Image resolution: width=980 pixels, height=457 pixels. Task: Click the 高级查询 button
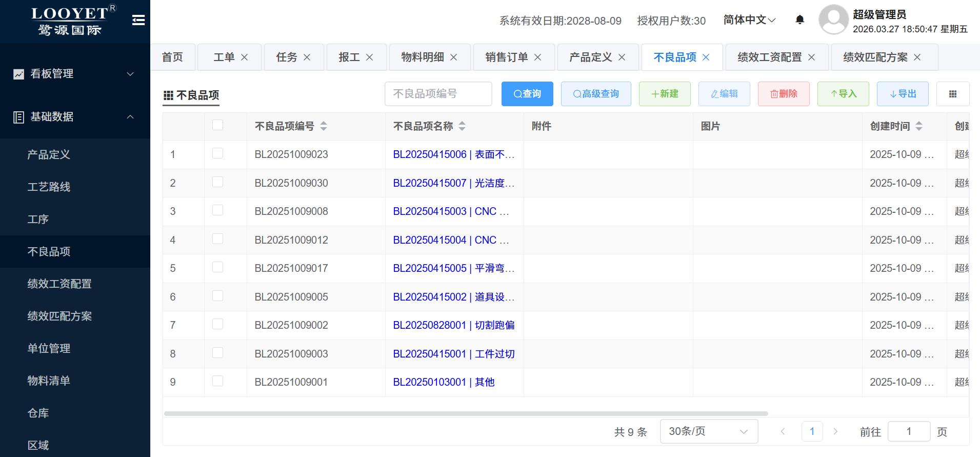(x=595, y=94)
